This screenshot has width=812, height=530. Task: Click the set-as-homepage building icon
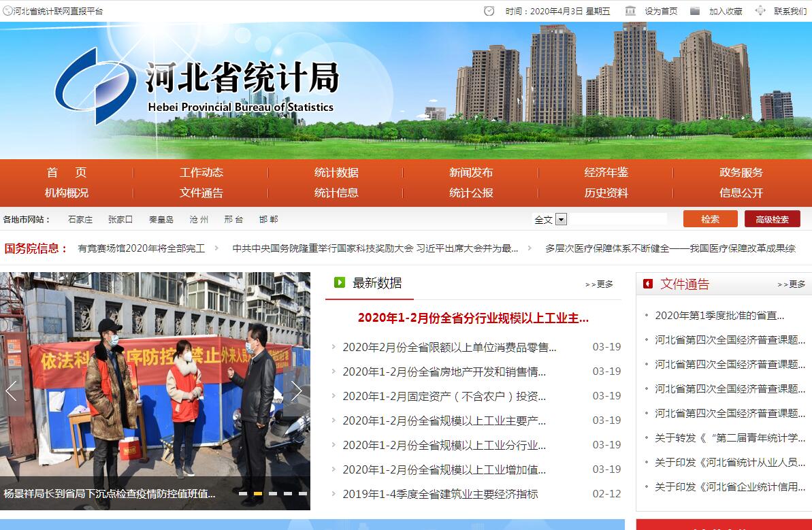[630, 11]
